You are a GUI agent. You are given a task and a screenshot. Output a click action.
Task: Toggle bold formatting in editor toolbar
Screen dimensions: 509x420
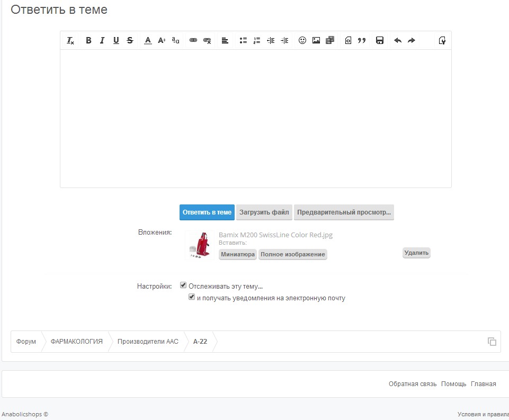click(88, 40)
